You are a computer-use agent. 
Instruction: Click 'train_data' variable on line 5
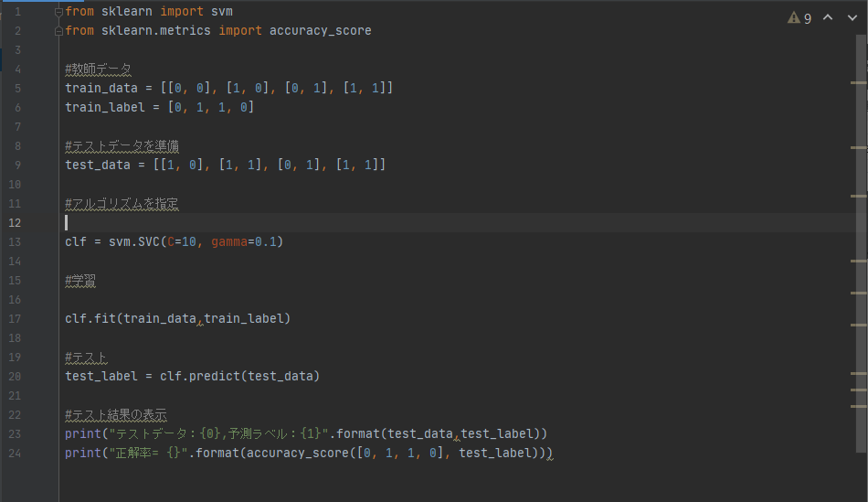(x=101, y=89)
